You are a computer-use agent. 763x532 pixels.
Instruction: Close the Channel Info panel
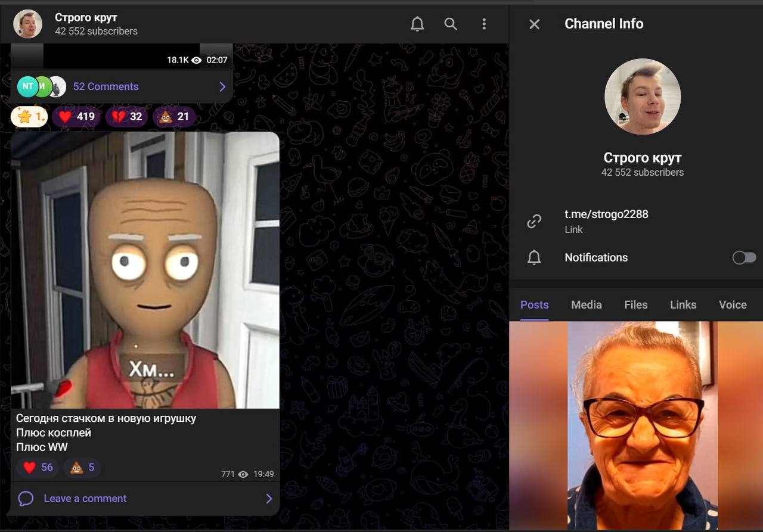point(534,24)
